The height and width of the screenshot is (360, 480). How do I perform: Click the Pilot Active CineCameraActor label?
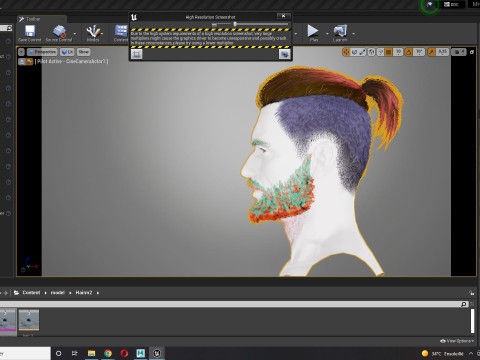72,61
